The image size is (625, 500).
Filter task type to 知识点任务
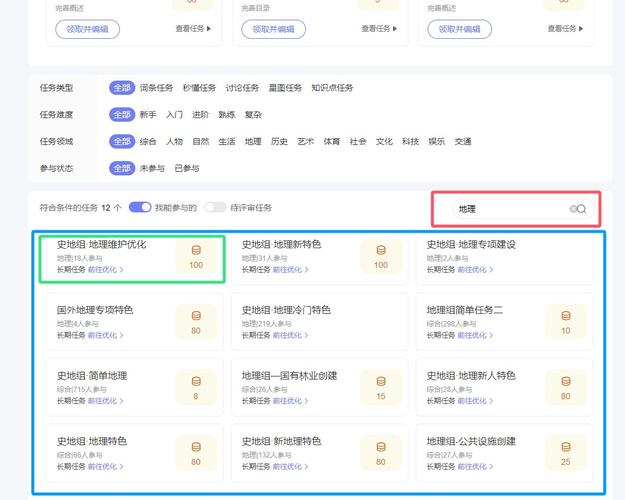pos(332,88)
